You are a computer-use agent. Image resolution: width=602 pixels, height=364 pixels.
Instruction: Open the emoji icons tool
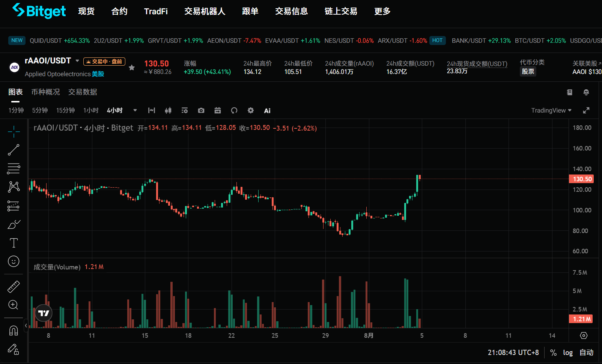(14, 261)
